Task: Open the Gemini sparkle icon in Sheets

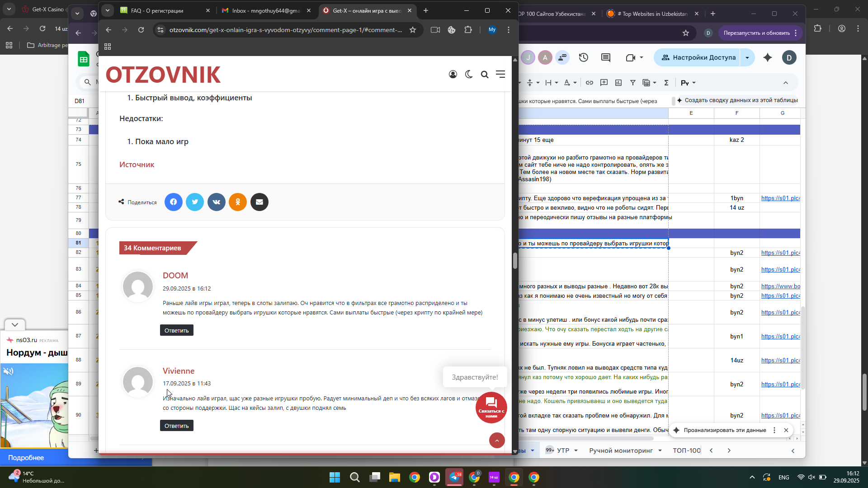Action: [x=768, y=57]
